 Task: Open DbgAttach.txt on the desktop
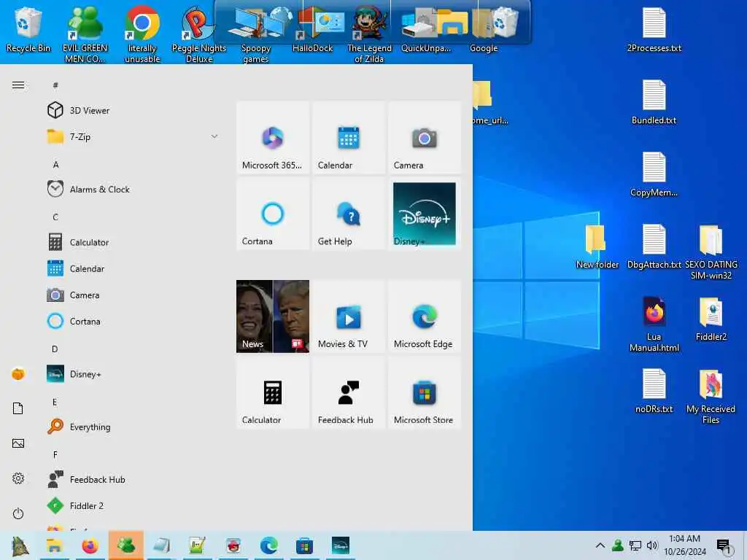pyautogui.click(x=654, y=246)
